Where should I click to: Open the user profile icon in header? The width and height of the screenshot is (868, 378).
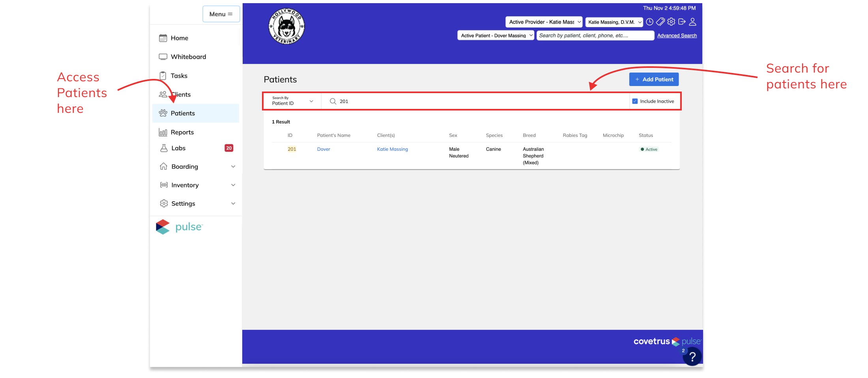click(x=692, y=22)
